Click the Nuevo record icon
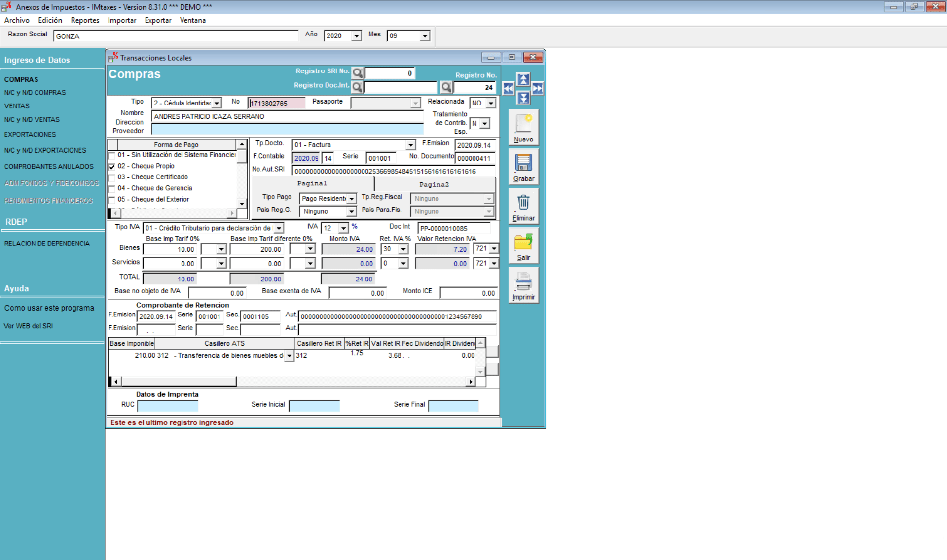This screenshot has width=947, height=560. pos(523,123)
